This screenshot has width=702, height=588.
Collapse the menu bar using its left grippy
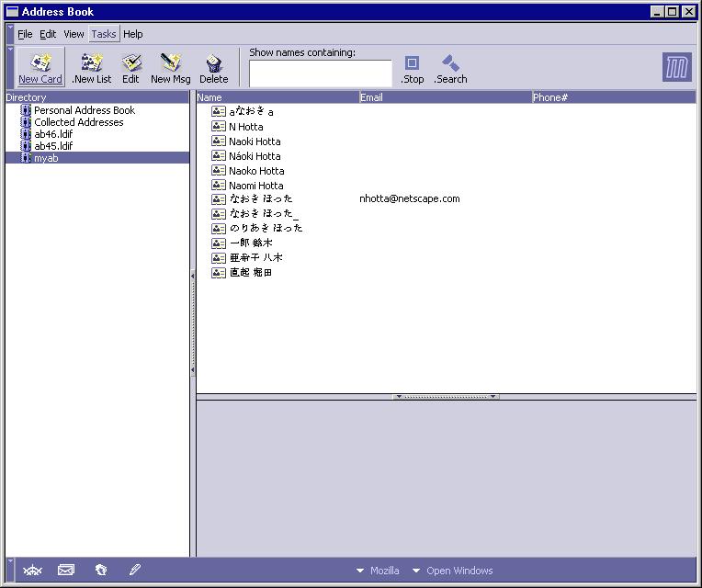[x=11, y=34]
